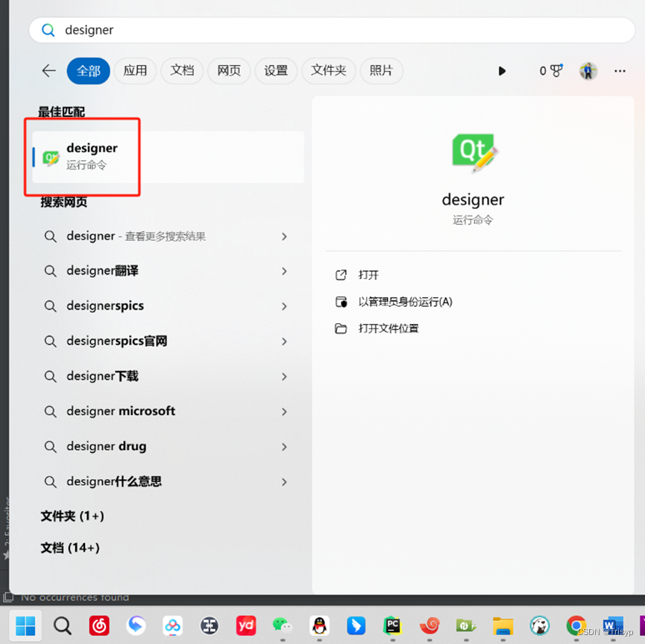Click 打开 to open designer

(368, 275)
